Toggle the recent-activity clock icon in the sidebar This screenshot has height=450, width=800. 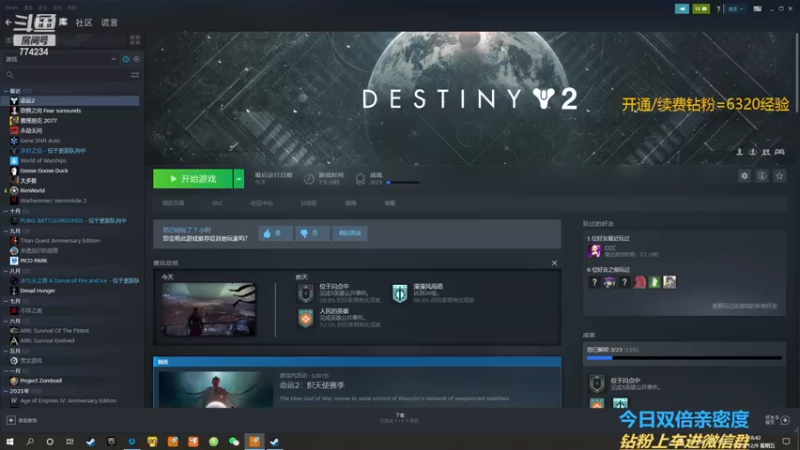click(x=126, y=59)
